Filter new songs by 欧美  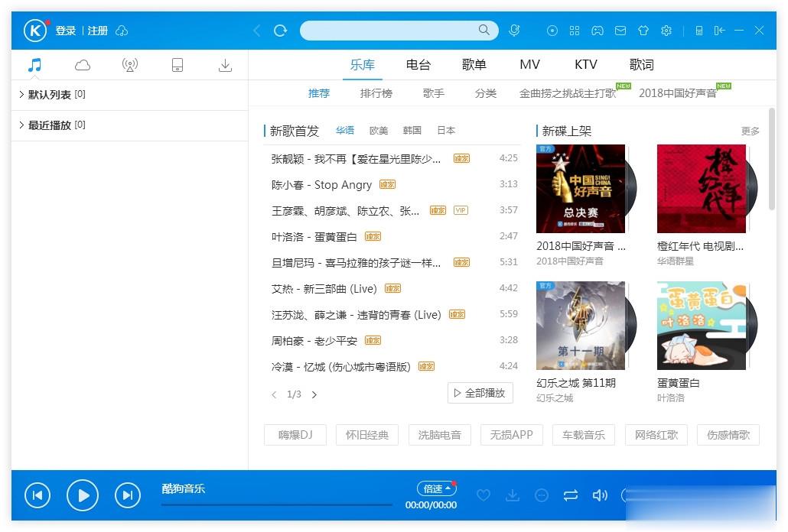379,131
